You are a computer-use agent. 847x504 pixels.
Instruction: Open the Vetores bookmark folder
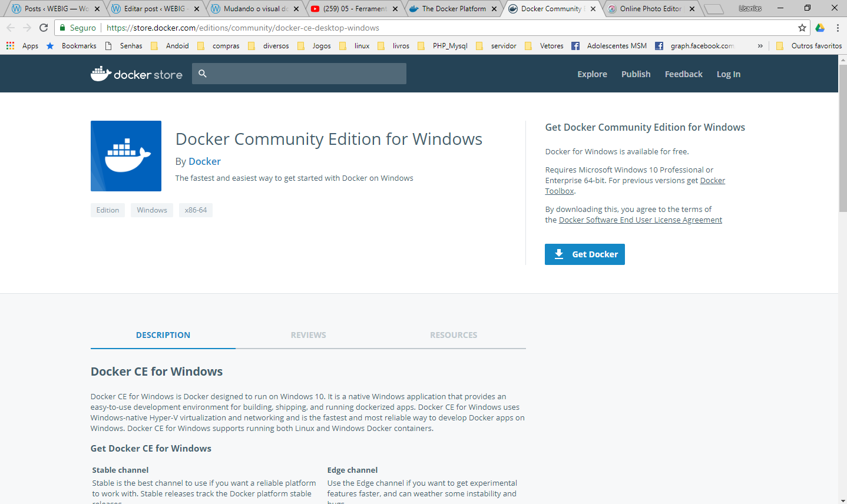[x=544, y=45]
